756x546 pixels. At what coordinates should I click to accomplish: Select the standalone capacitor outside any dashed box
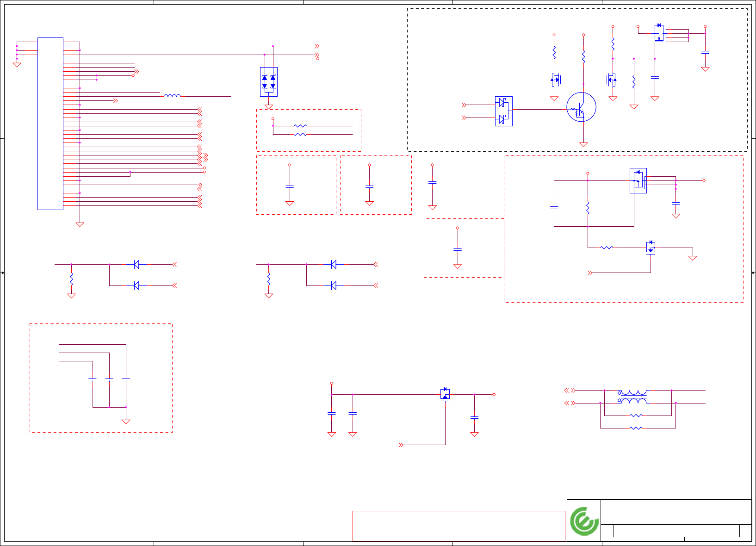point(432,182)
